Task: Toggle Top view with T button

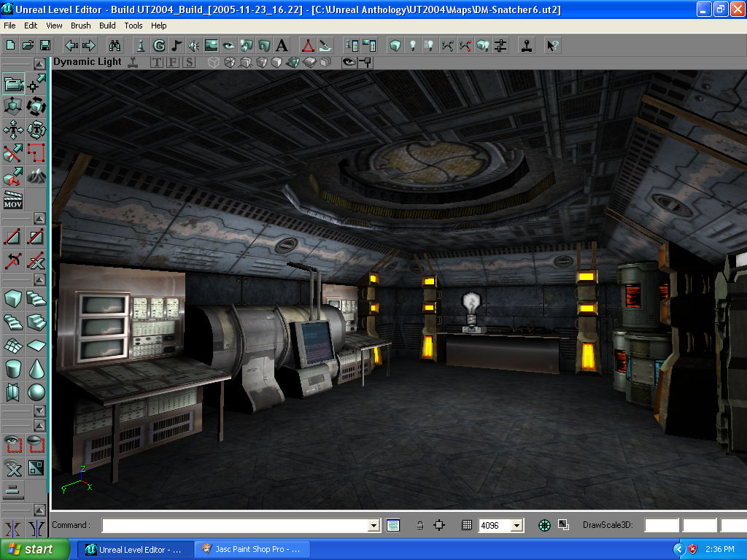Action: point(156,62)
